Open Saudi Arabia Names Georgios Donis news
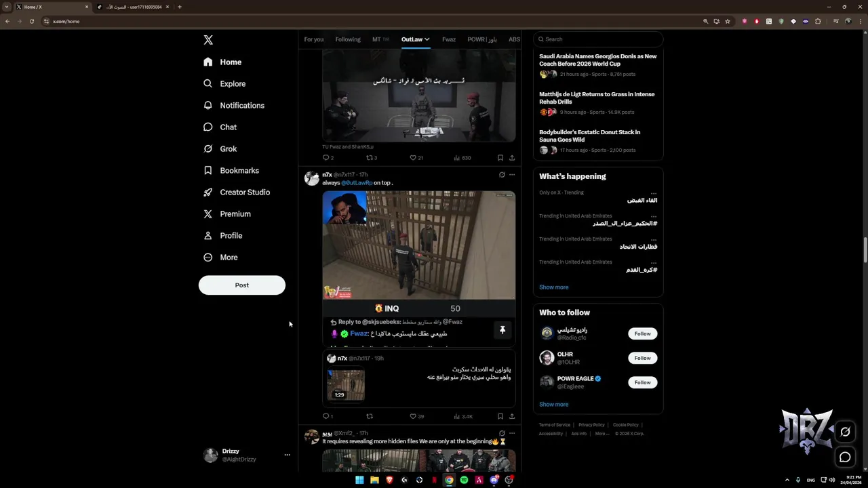This screenshot has height=488, width=868. [598, 60]
